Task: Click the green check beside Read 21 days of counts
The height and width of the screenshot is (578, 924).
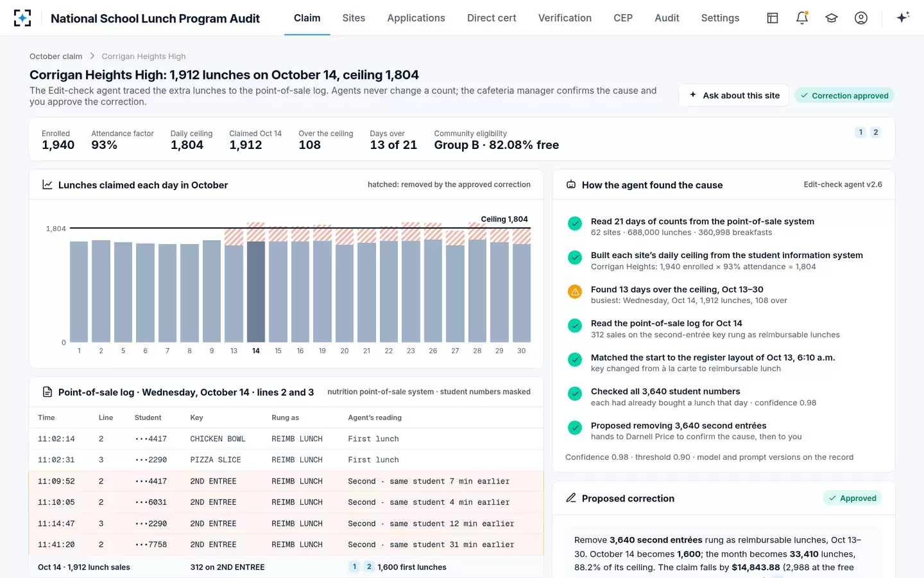Action: [575, 223]
